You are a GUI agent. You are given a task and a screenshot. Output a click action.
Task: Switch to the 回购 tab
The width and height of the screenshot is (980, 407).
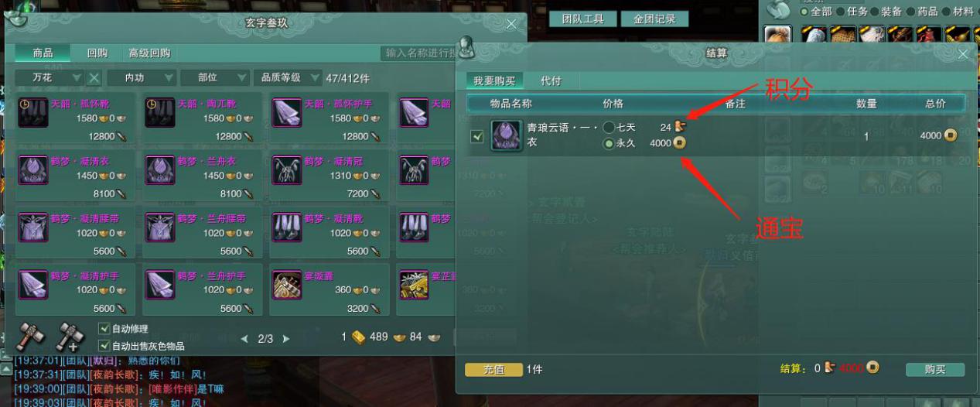tap(97, 53)
